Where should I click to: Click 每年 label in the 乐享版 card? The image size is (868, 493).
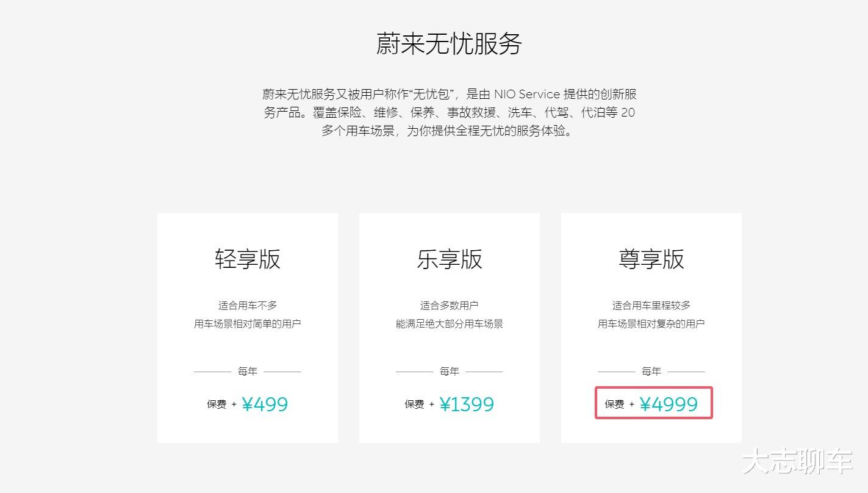[449, 371]
